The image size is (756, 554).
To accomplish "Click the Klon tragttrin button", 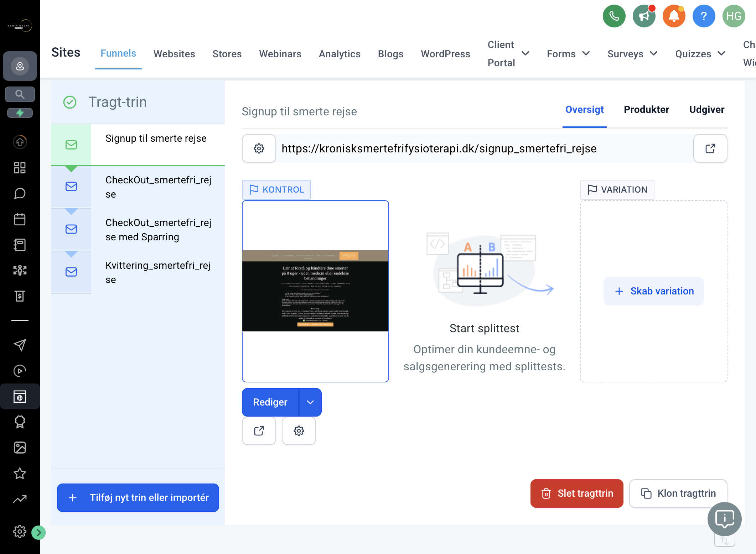I will (678, 493).
